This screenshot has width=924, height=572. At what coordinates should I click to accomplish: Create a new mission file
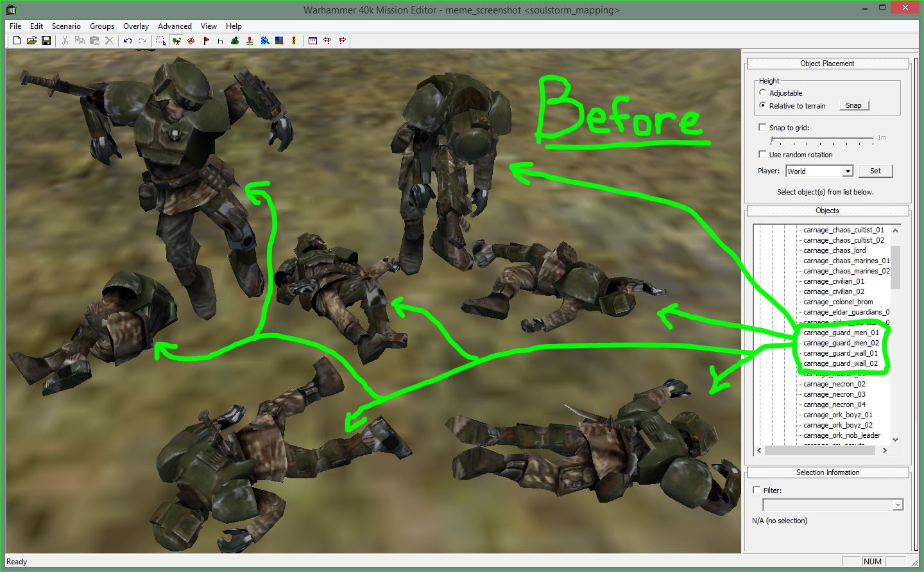(17, 40)
